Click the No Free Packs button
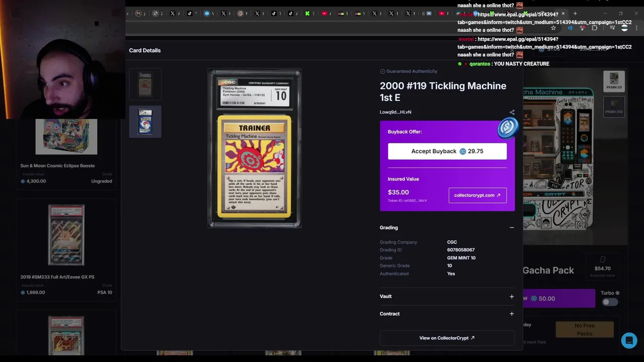This screenshot has height=362, width=644. click(x=585, y=329)
